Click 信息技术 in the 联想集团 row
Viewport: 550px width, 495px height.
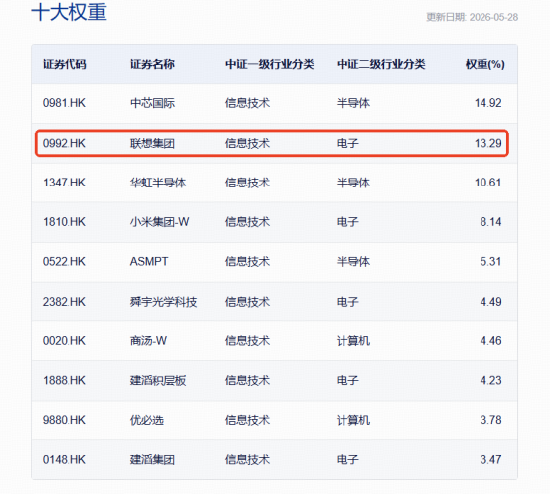click(247, 143)
